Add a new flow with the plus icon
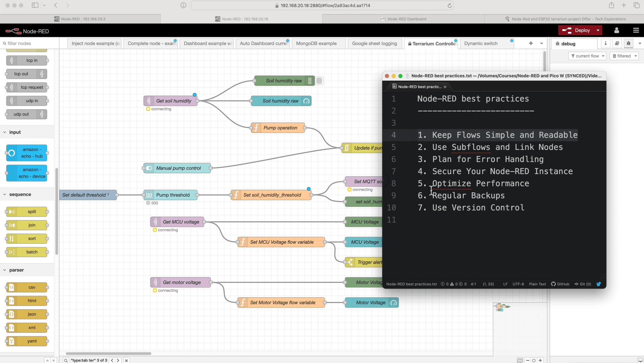 [x=531, y=43]
